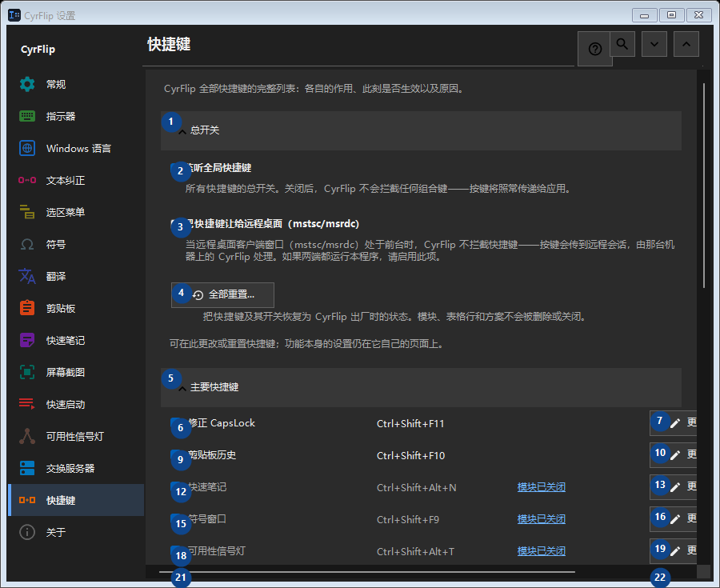Collapse the 总开关 section

(421, 130)
